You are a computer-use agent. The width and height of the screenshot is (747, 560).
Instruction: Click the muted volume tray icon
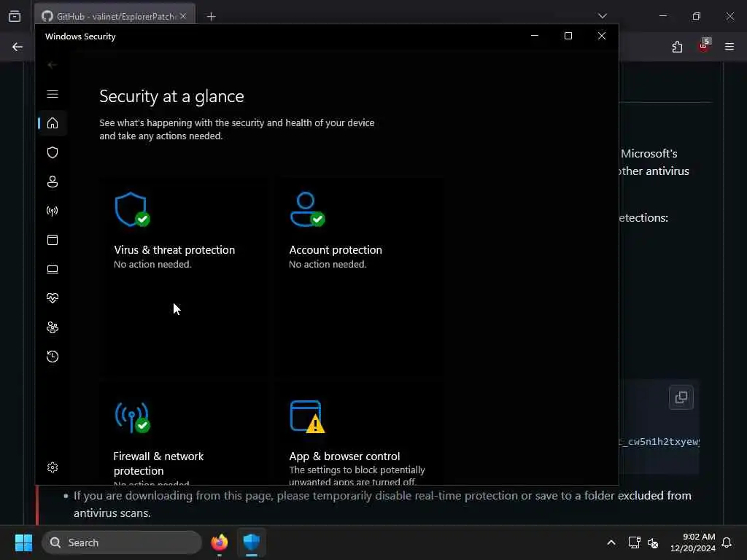click(x=653, y=542)
